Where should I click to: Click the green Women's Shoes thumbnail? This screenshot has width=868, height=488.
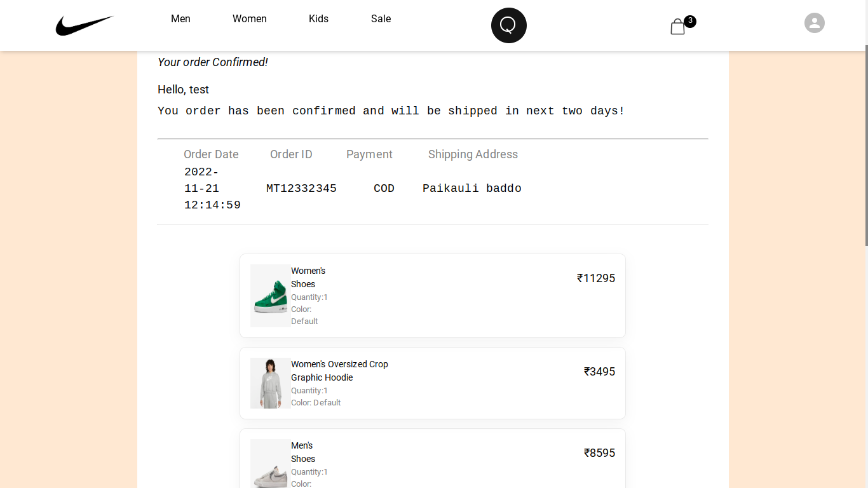(x=271, y=295)
